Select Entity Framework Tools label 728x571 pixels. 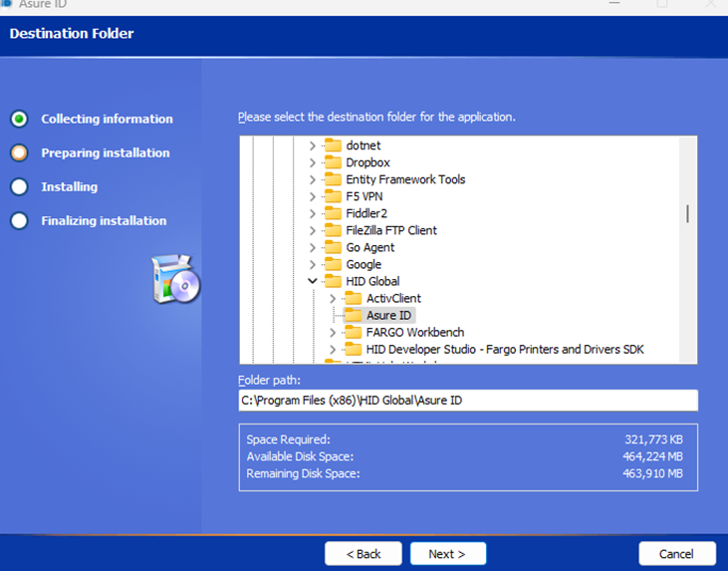pyautogui.click(x=405, y=179)
